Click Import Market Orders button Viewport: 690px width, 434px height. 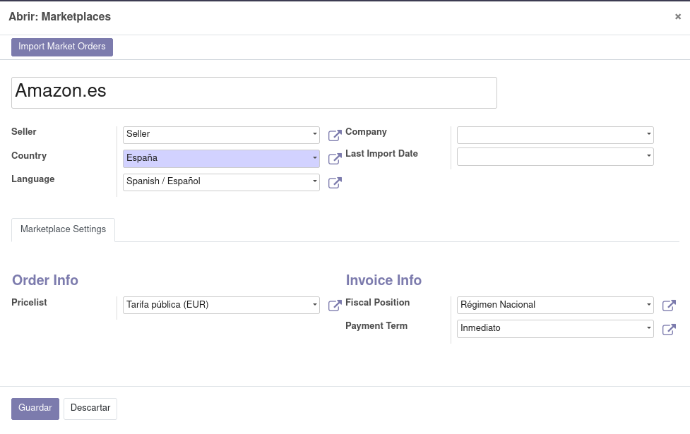(x=62, y=47)
